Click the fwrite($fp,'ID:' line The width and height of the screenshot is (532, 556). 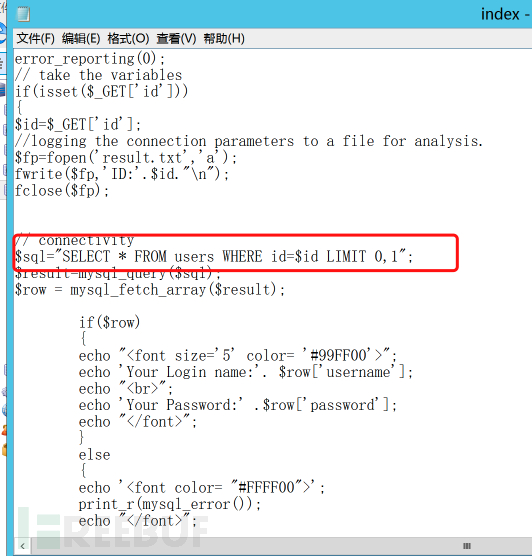tap(122, 174)
